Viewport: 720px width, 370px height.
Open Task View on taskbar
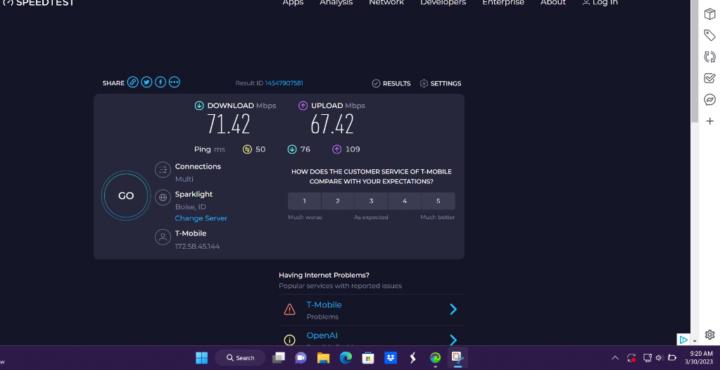(x=278, y=358)
